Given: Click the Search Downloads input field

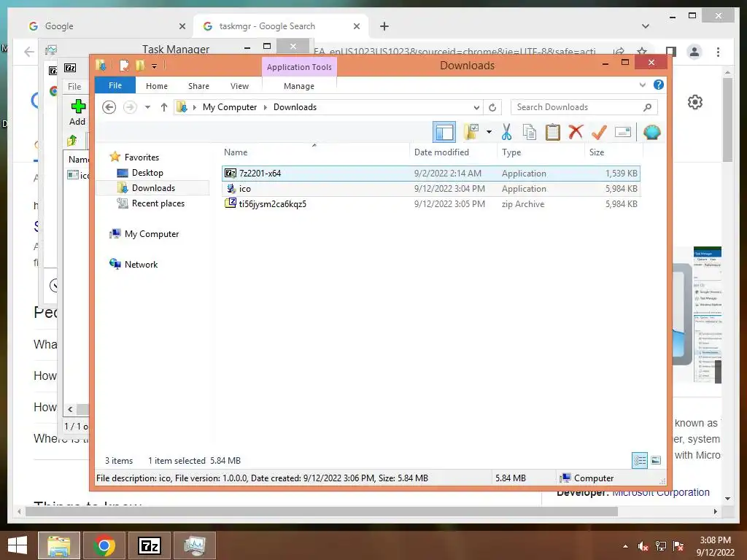Looking at the screenshot, I should coord(576,107).
